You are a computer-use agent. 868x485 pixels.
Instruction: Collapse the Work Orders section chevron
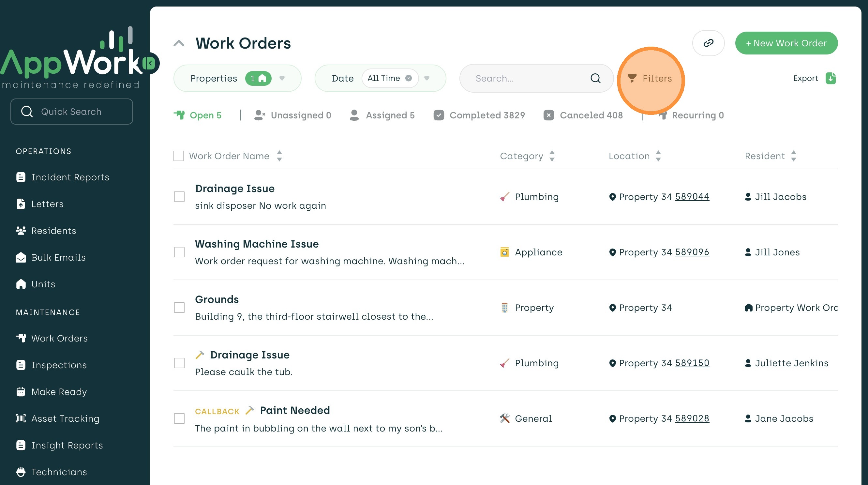coord(179,43)
